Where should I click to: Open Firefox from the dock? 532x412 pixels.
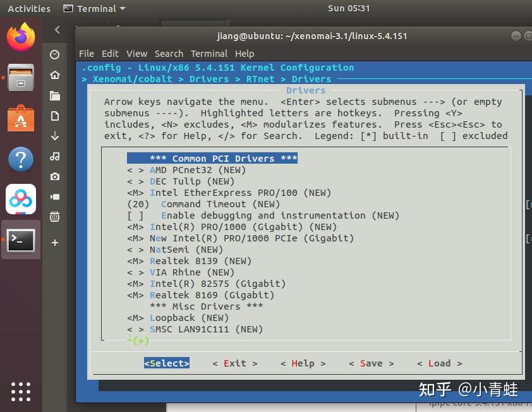click(x=21, y=36)
